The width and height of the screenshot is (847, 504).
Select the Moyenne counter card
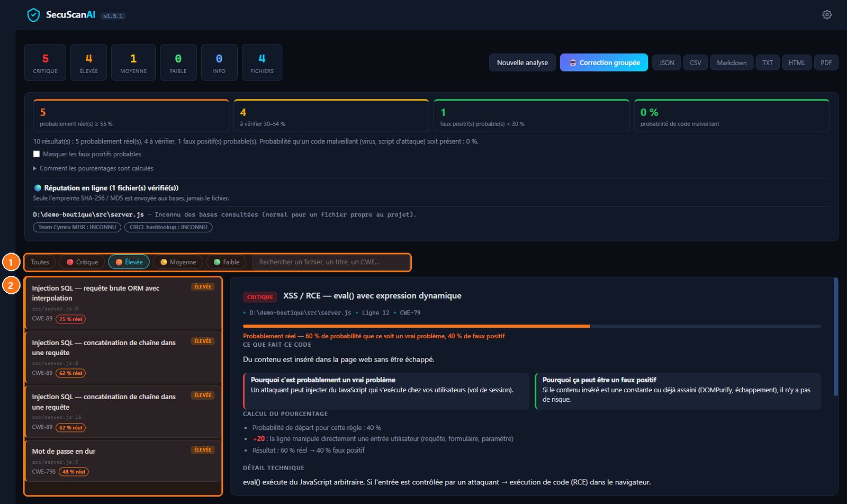coord(133,62)
